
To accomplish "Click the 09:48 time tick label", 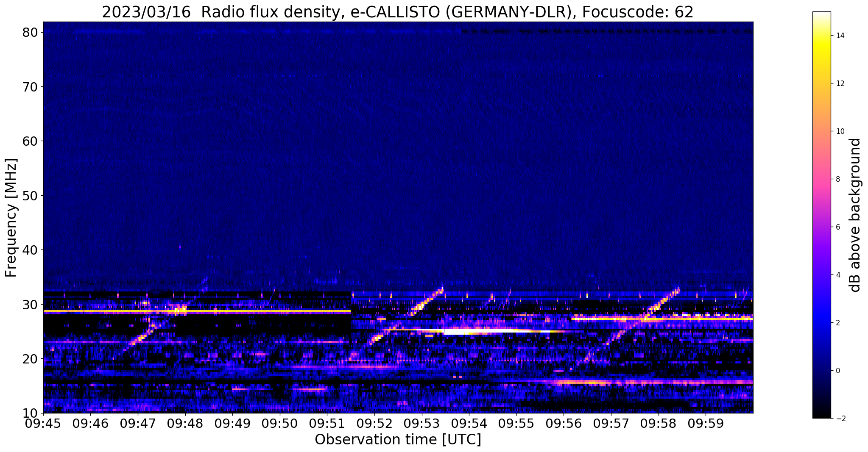I will point(185,424).
